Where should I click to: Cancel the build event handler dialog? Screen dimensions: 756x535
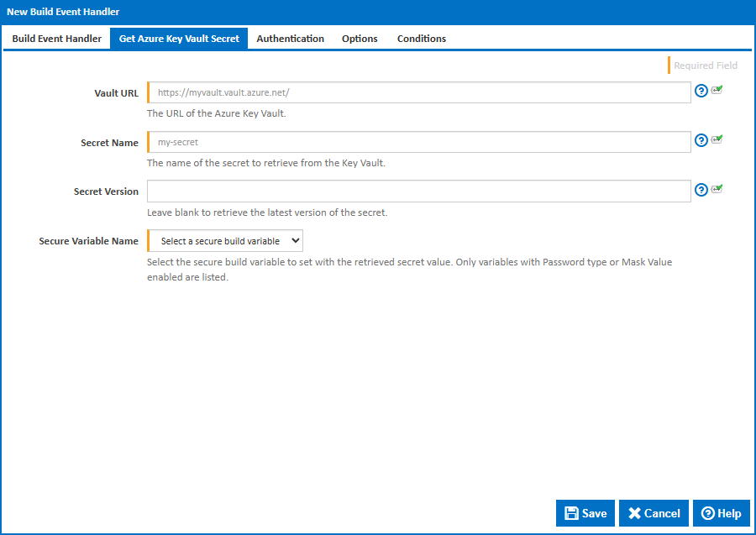coord(654,513)
